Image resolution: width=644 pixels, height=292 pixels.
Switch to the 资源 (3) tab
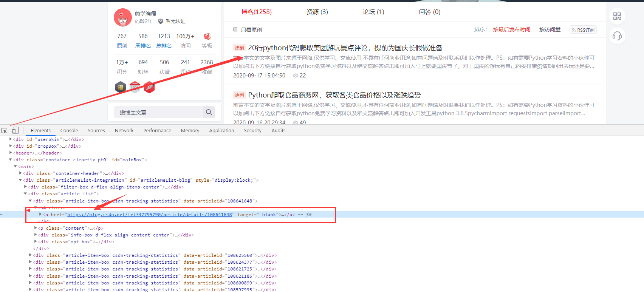pyautogui.click(x=317, y=12)
